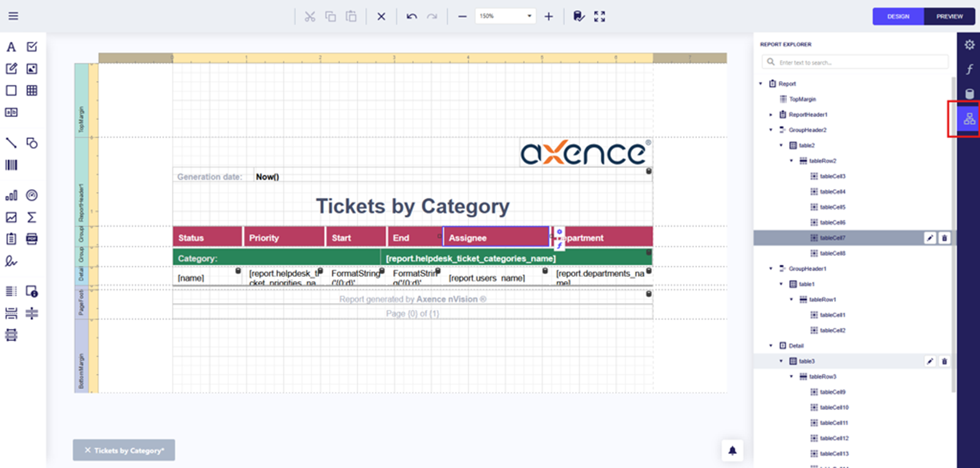Viewport: 980px width, 468px height.
Task: Pick the Barcode control from the toolbox
Action: tap(11, 165)
